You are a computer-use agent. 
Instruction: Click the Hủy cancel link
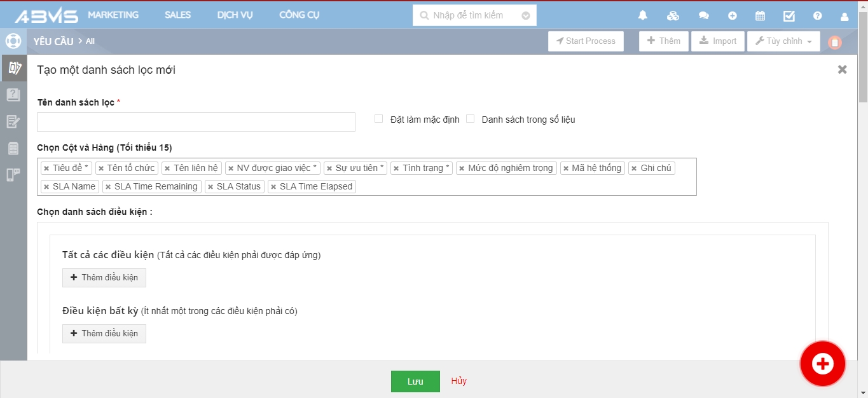click(458, 381)
